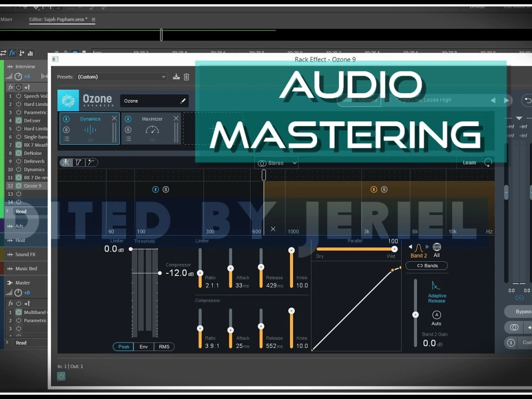Click the Interview track volume knob
Viewport: 532px width, 399px height.
18,76
